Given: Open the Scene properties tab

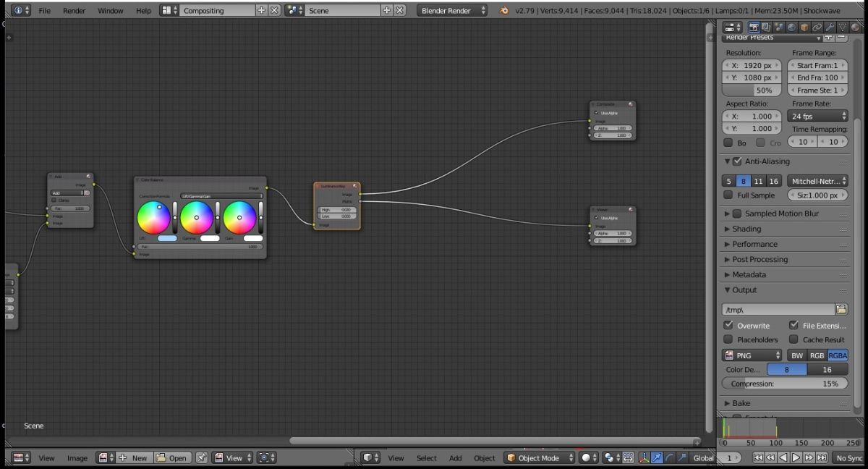Looking at the screenshot, I should (x=780, y=27).
